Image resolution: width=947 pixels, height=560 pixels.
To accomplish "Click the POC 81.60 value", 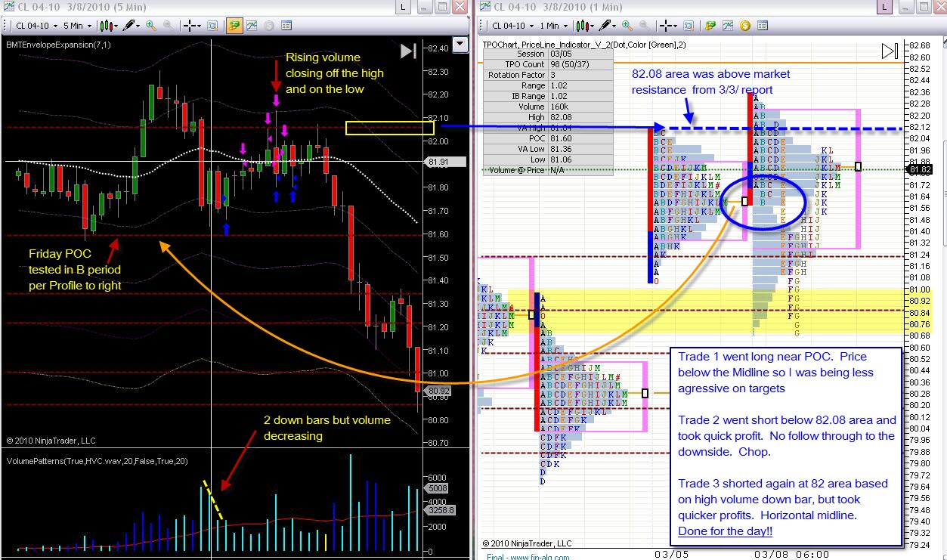I will (x=580, y=138).
